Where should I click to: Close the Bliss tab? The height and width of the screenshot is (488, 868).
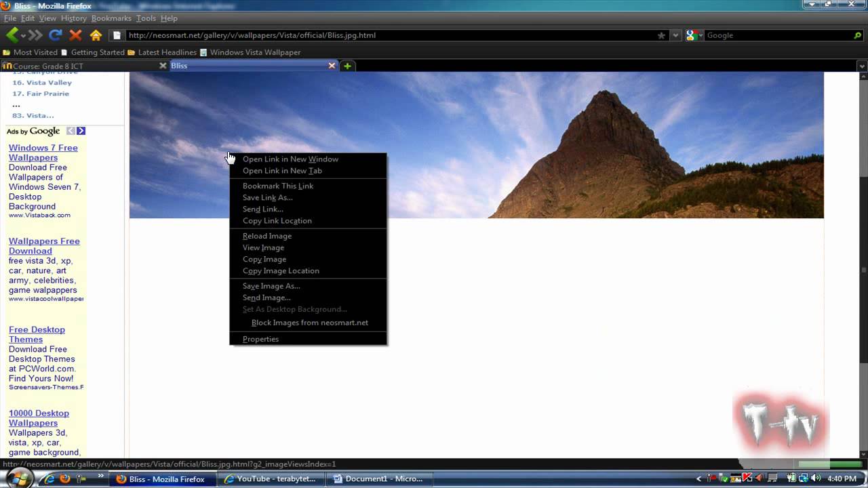[x=332, y=66]
